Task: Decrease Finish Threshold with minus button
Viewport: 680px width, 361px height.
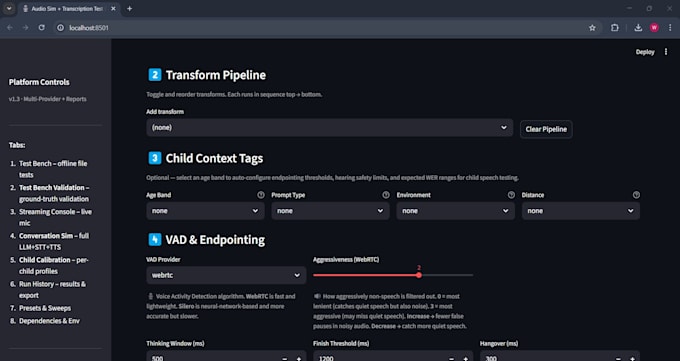Action: 451,358
